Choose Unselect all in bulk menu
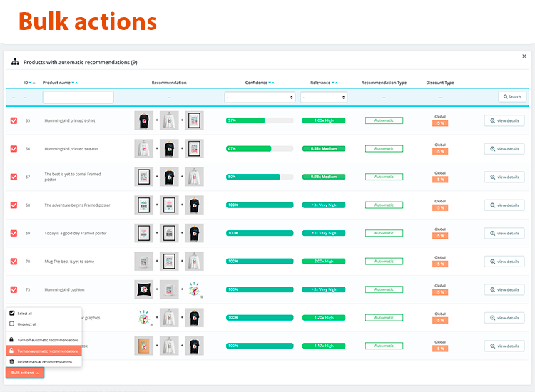This screenshot has height=392, width=535. [x=44, y=324]
